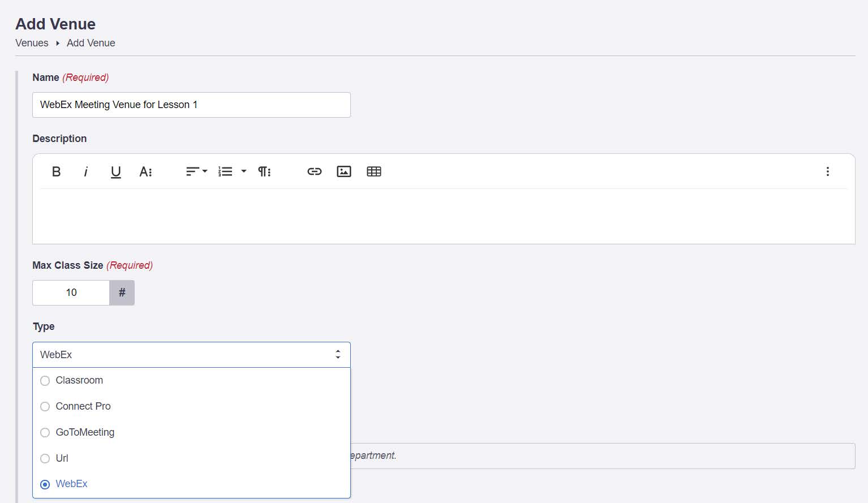Select the Connect Pro venue type
The width and height of the screenshot is (868, 503).
[191, 406]
